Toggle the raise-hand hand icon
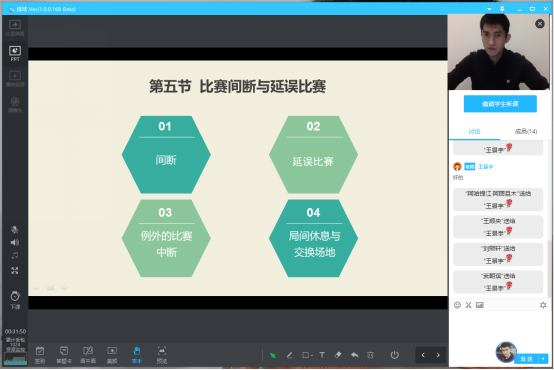The height and width of the screenshot is (370, 554). (137, 354)
